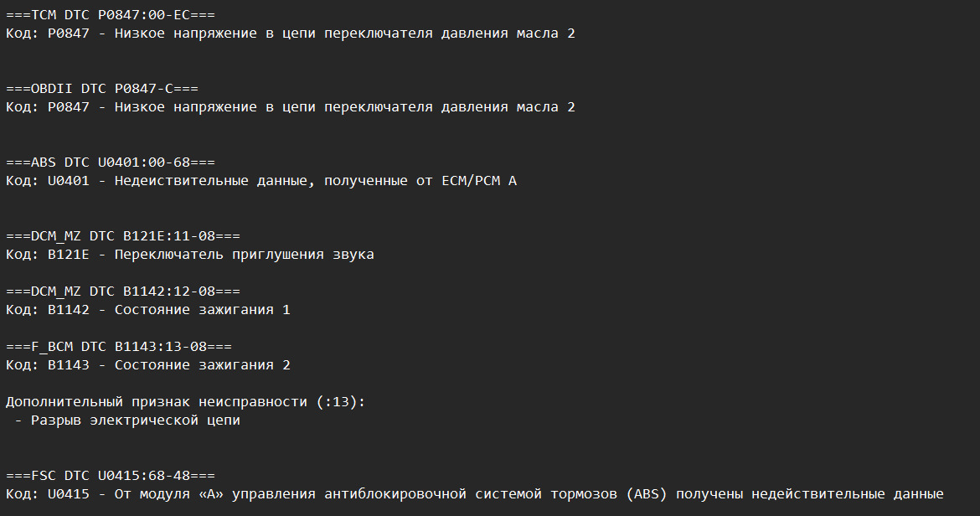Image resolution: width=980 pixels, height=516 pixels.
Task: Click the code 'U0415' in the last description line
Action: [69, 494]
